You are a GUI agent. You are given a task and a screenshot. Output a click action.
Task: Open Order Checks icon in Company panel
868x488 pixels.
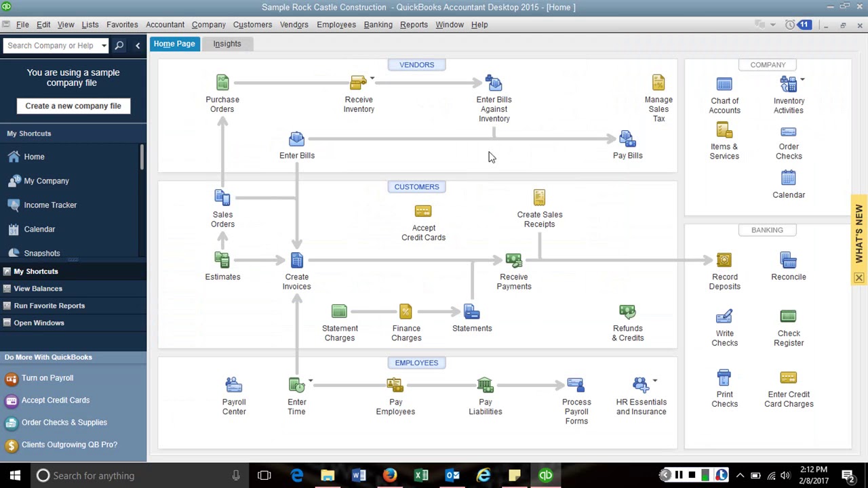[788, 132]
